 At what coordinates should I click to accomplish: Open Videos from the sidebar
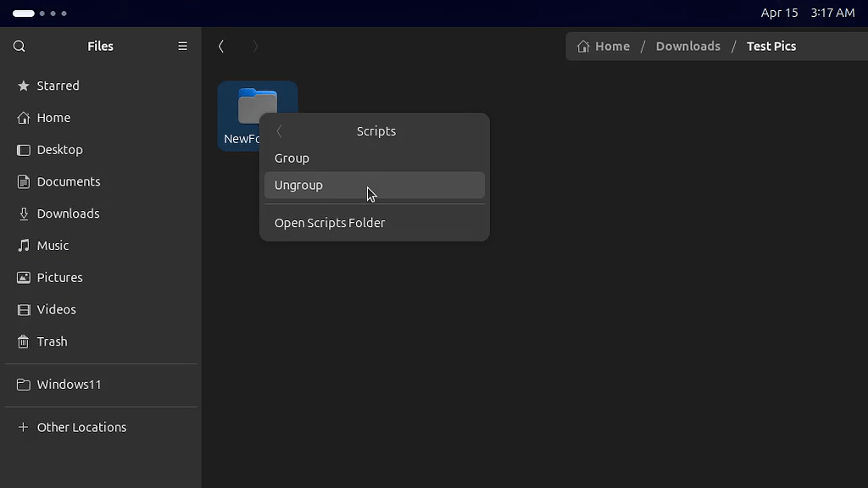(x=57, y=309)
